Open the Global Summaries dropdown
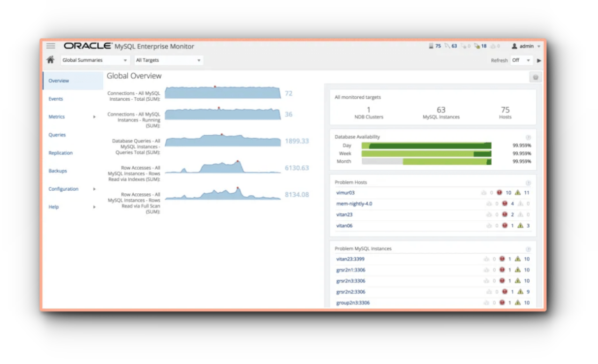 [x=95, y=60]
